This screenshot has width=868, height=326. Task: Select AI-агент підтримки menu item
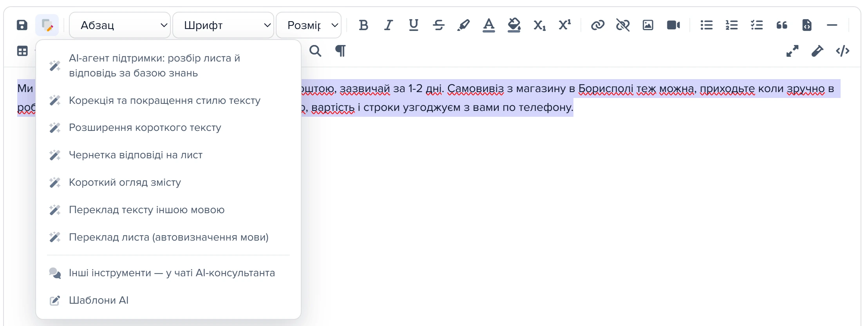(x=168, y=65)
